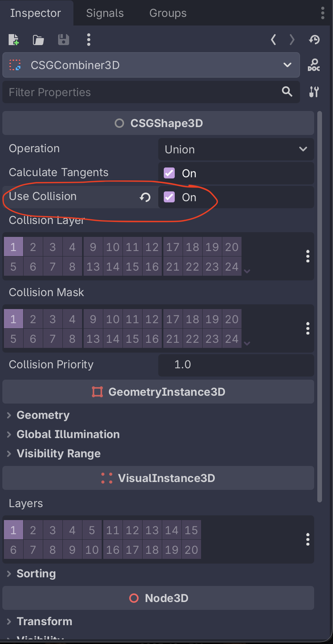Open the load resource icon
Image resolution: width=333 pixels, height=644 pixels.
[38, 40]
